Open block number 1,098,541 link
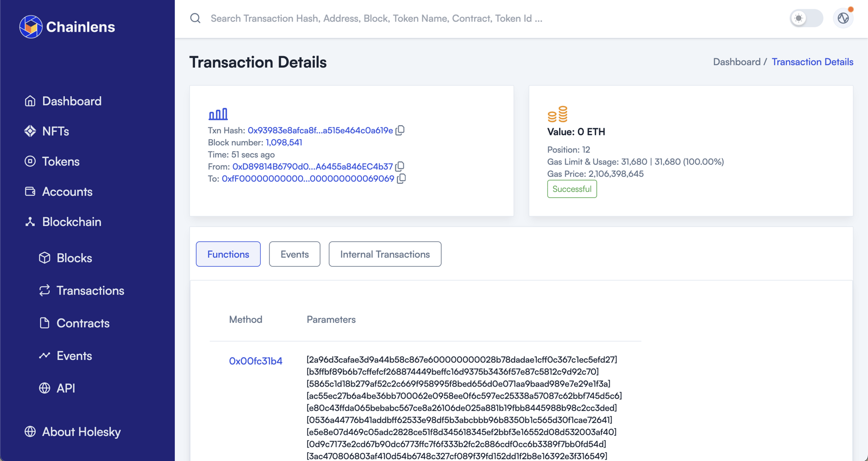Screen dimensions: 868x461 coord(284,143)
